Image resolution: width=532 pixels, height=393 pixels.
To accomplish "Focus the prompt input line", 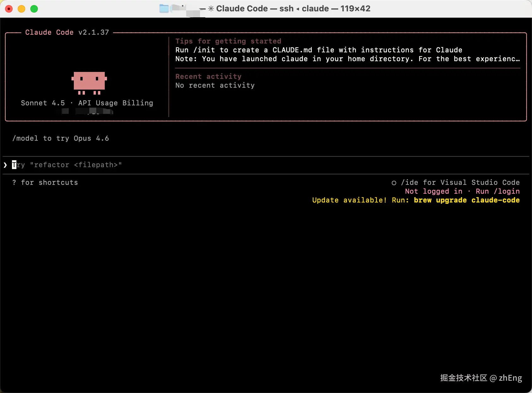I will 266,165.
